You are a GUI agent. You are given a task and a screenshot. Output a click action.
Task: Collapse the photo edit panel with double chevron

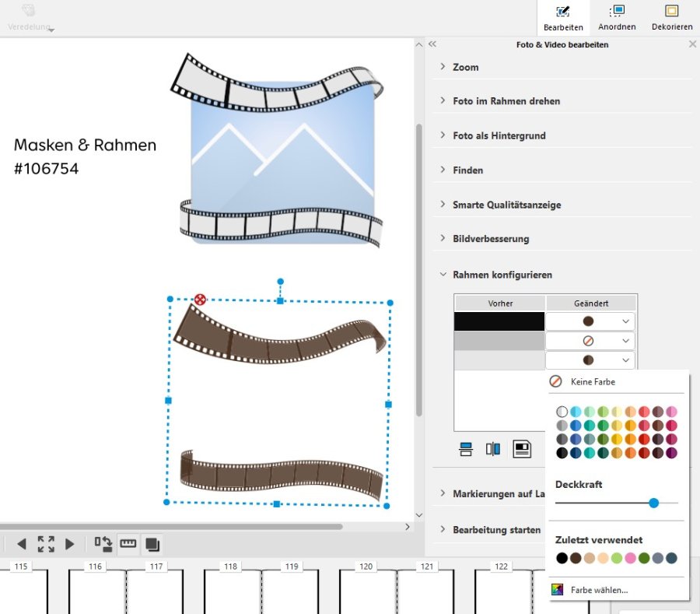[x=432, y=44]
